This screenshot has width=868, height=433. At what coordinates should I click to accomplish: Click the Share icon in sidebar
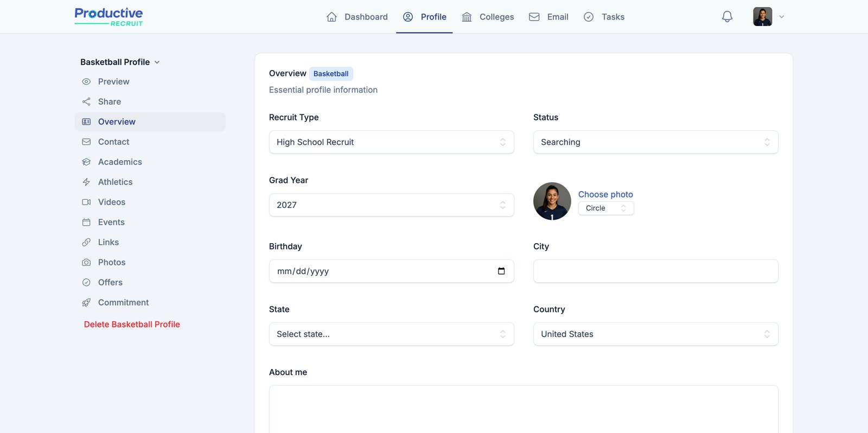(x=86, y=102)
